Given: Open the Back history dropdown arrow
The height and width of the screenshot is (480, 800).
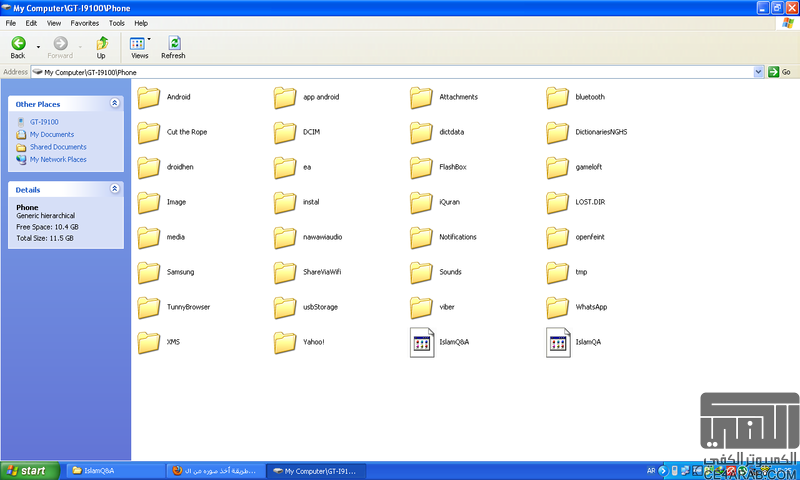Looking at the screenshot, I should pos(38,47).
